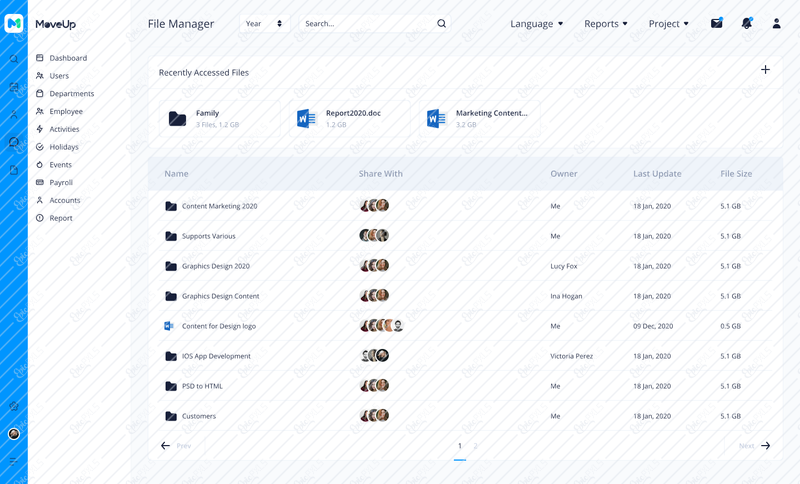
Task: Click owner Ina Hogan
Action: tap(566, 296)
